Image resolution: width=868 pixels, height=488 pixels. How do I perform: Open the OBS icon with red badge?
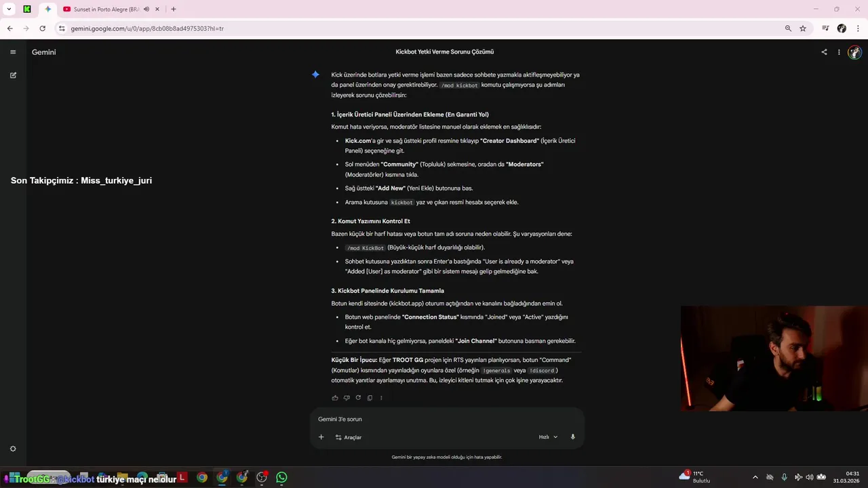point(262,478)
